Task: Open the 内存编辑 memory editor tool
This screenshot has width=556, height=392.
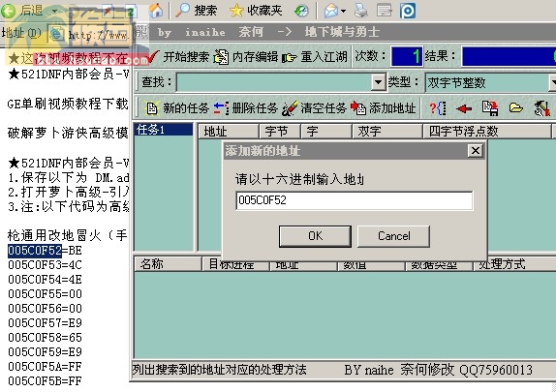Action: click(x=246, y=57)
